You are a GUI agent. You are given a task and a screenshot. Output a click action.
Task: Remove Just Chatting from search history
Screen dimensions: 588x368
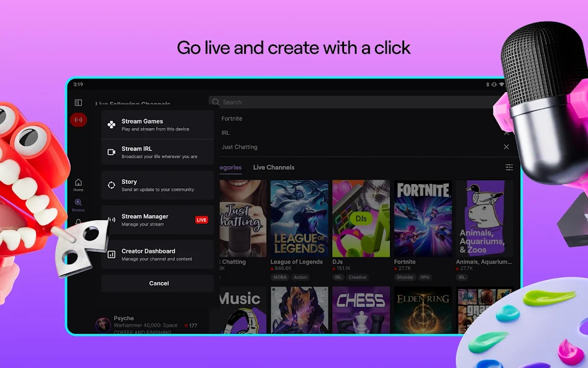(x=507, y=146)
